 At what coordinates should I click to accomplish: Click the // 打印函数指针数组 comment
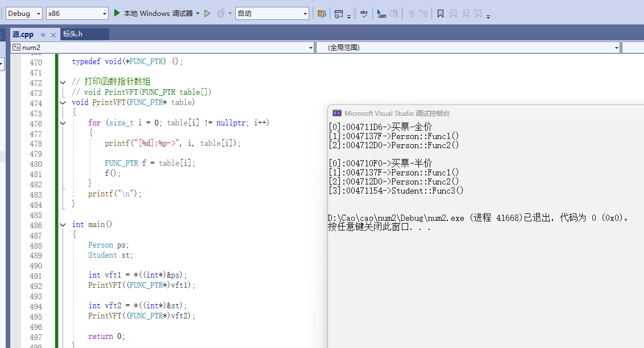tap(111, 82)
